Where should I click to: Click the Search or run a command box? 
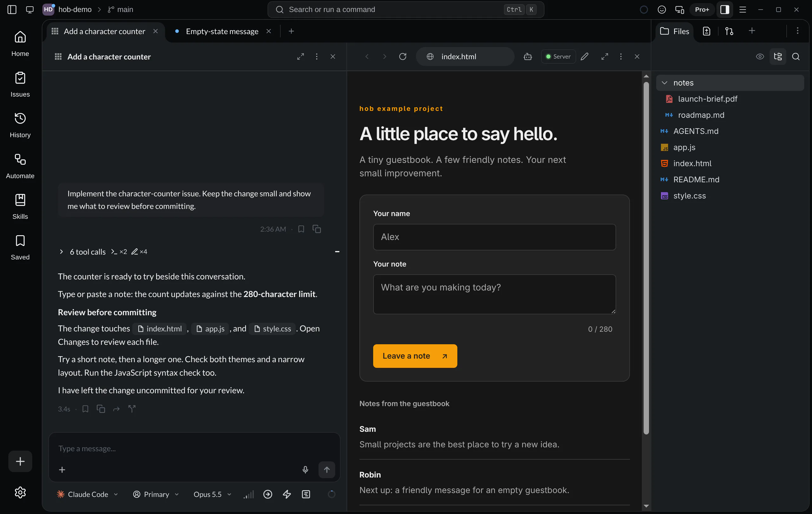405,10
